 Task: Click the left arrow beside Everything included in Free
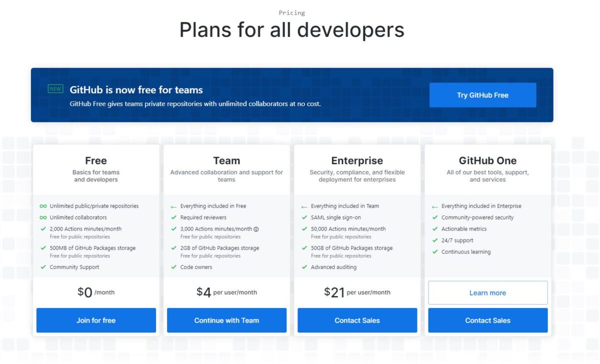[x=174, y=205]
